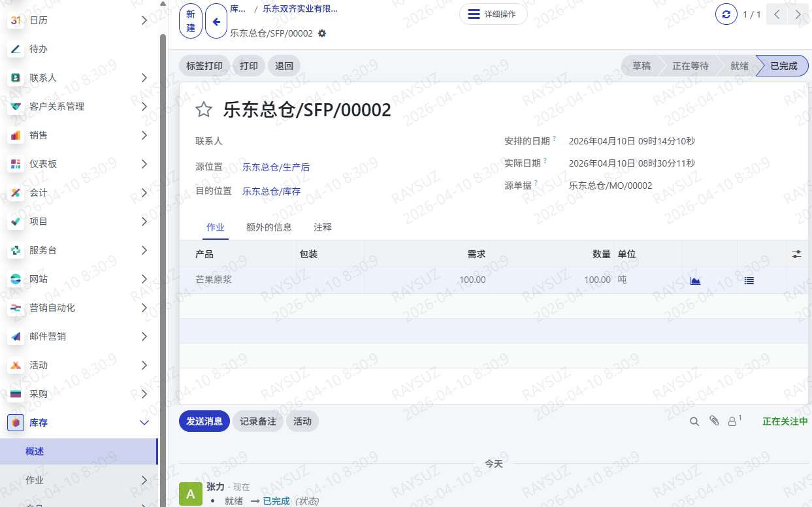Image resolution: width=812 pixels, height=507 pixels.
Task: Click the 退回 button
Action: (x=284, y=66)
